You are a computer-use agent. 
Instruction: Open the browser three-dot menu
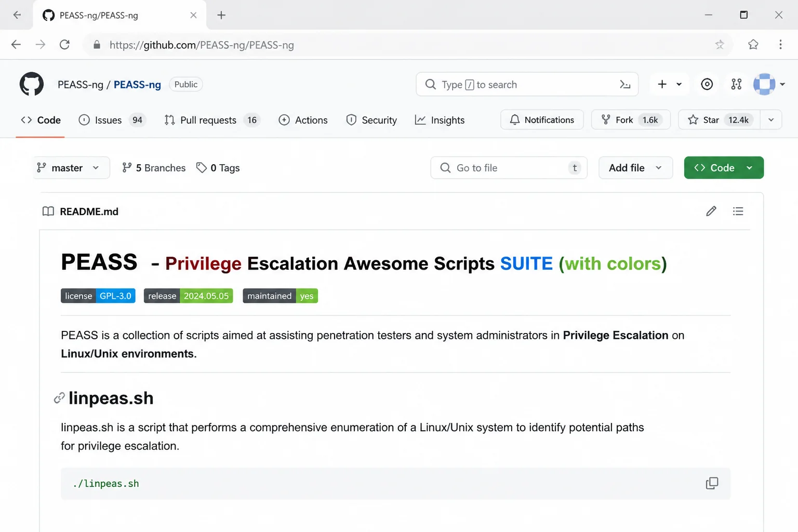coord(780,45)
